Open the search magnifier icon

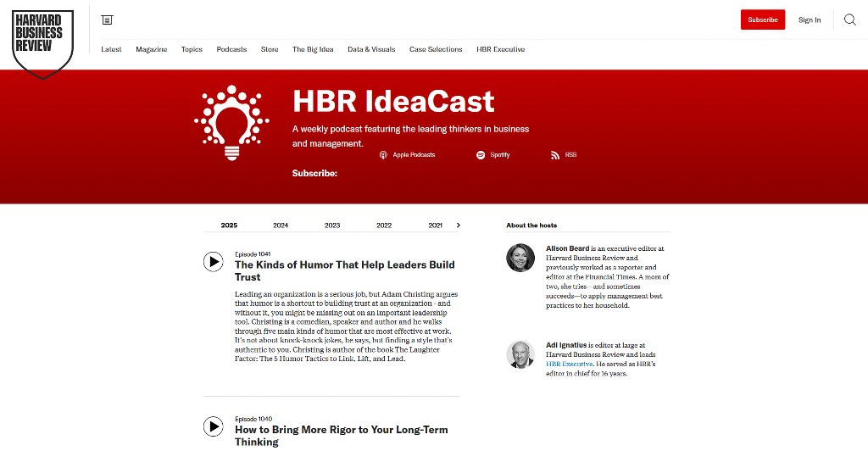pyautogui.click(x=849, y=19)
